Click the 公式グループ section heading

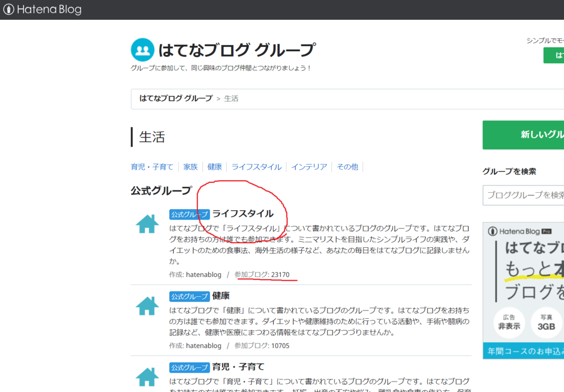coord(161,190)
